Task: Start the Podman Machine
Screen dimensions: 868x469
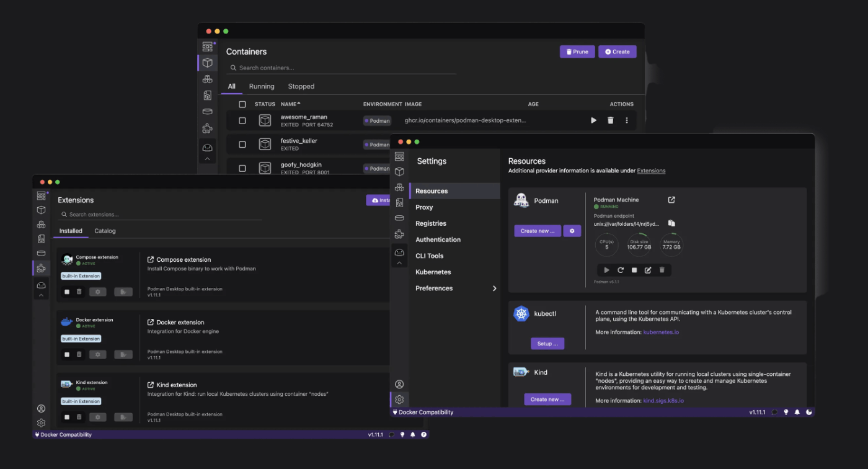Action: click(x=606, y=270)
